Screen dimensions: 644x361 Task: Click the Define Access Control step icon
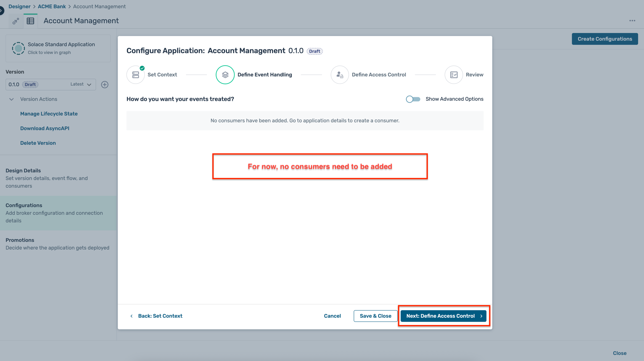[x=340, y=75]
